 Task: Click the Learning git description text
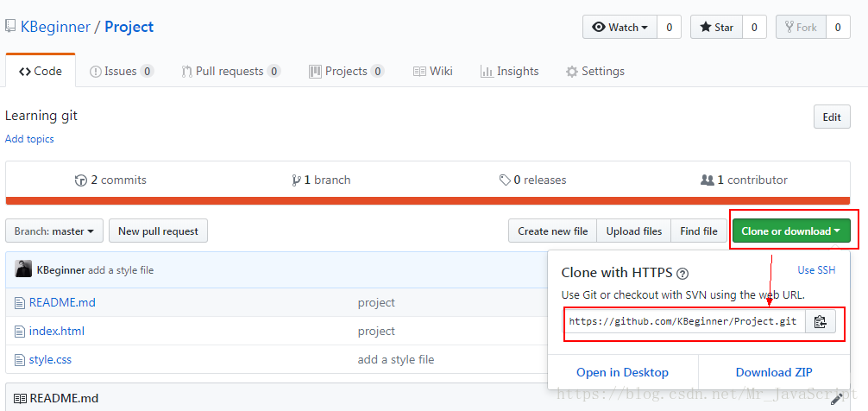coord(41,116)
